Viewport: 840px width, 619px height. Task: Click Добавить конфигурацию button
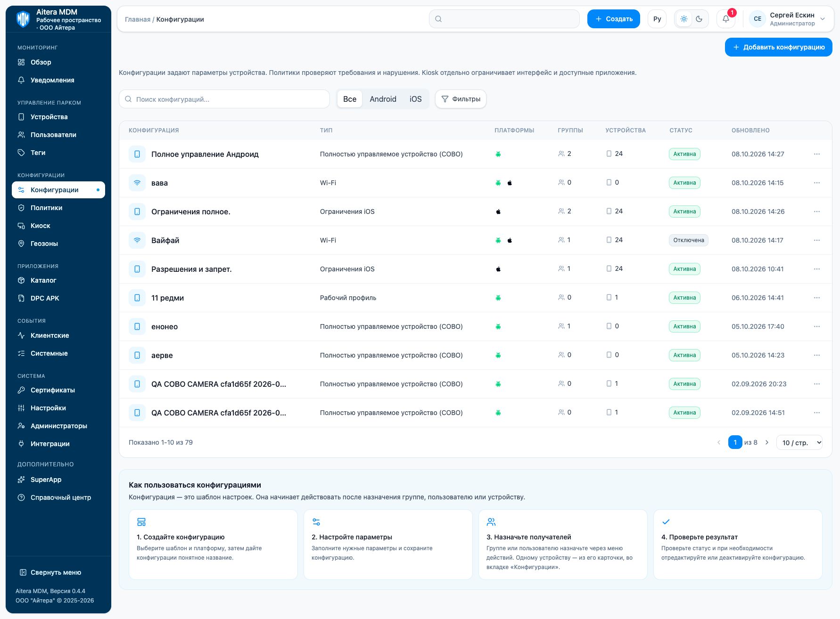(x=778, y=47)
